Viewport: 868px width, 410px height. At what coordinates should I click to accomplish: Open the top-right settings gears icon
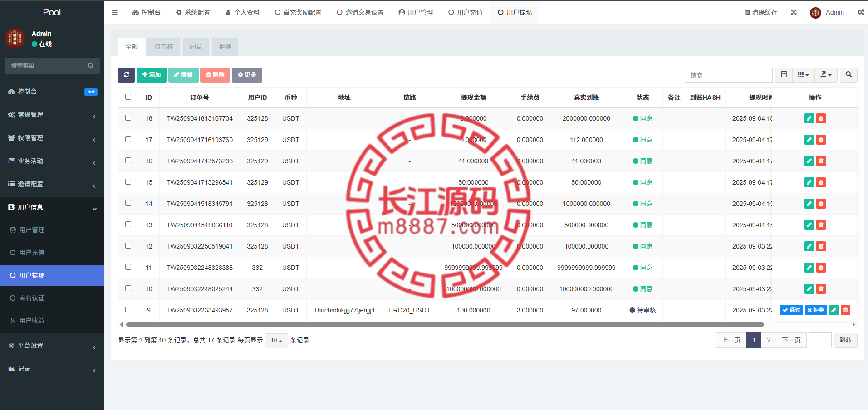[861, 12]
